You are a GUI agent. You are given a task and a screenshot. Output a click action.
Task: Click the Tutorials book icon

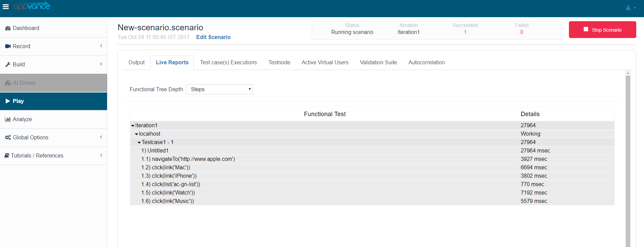[x=7, y=156]
